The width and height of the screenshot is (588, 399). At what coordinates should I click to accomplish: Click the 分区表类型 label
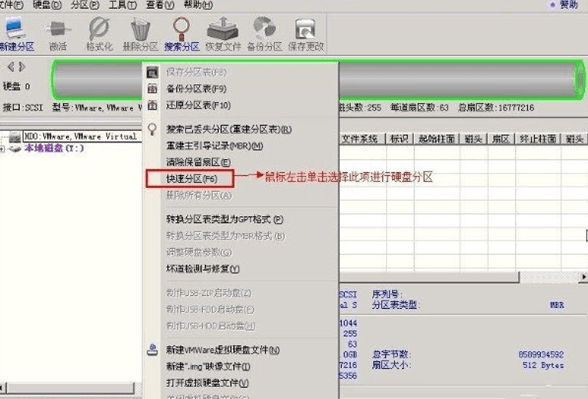(x=396, y=305)
